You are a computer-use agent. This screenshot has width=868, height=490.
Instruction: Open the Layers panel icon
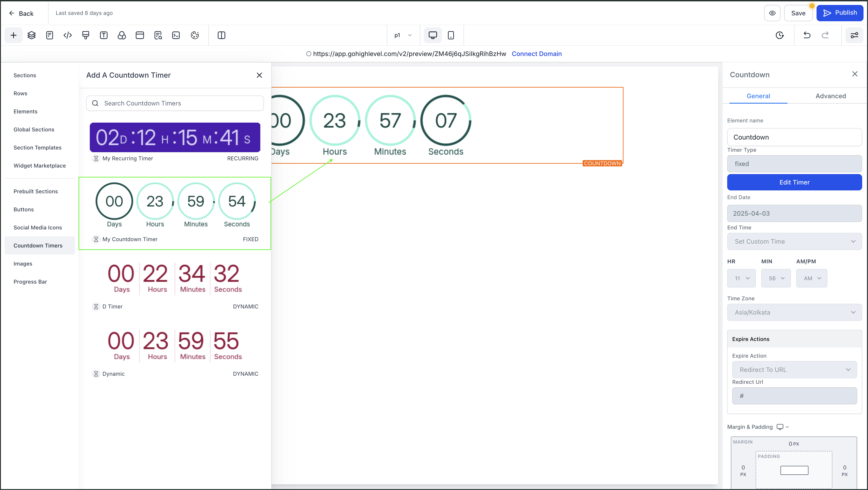[x=31, y=35]
